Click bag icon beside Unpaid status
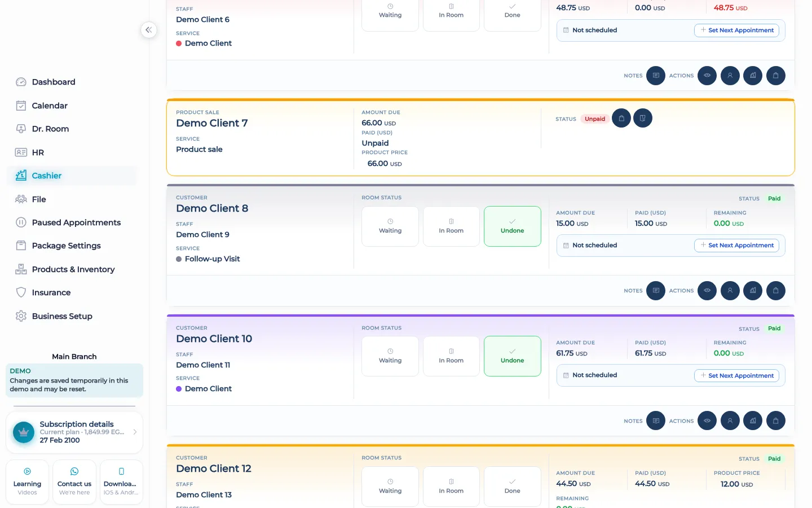The width and height of the screenshot is (812, 508). point(621,118)
